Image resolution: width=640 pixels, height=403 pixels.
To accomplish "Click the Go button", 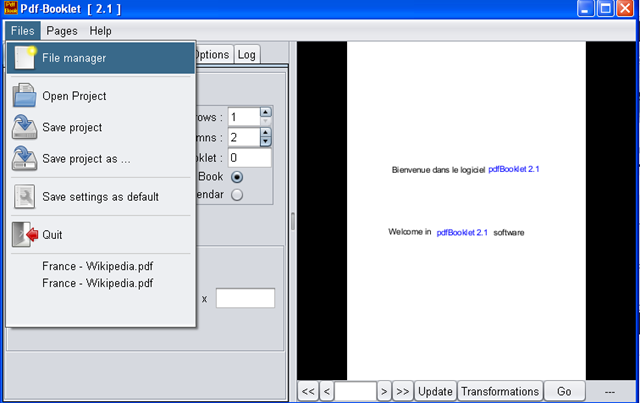I will pos(564,392).
